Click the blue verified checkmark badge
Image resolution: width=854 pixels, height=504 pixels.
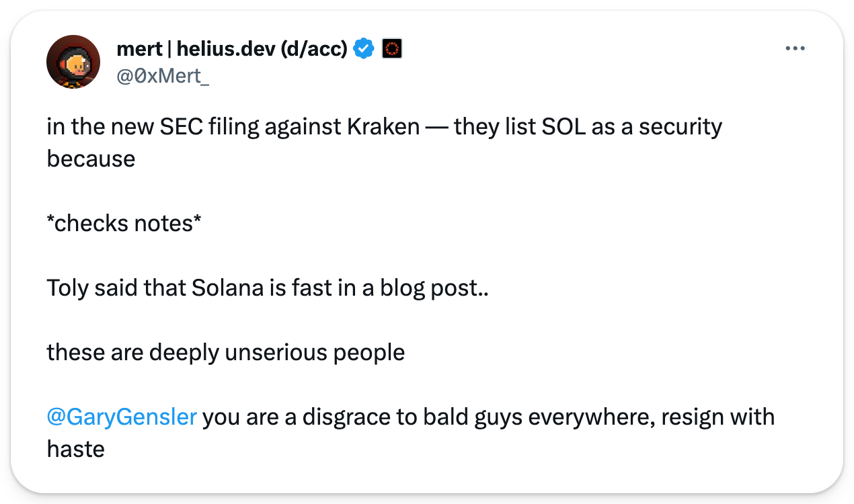(364, 48)
